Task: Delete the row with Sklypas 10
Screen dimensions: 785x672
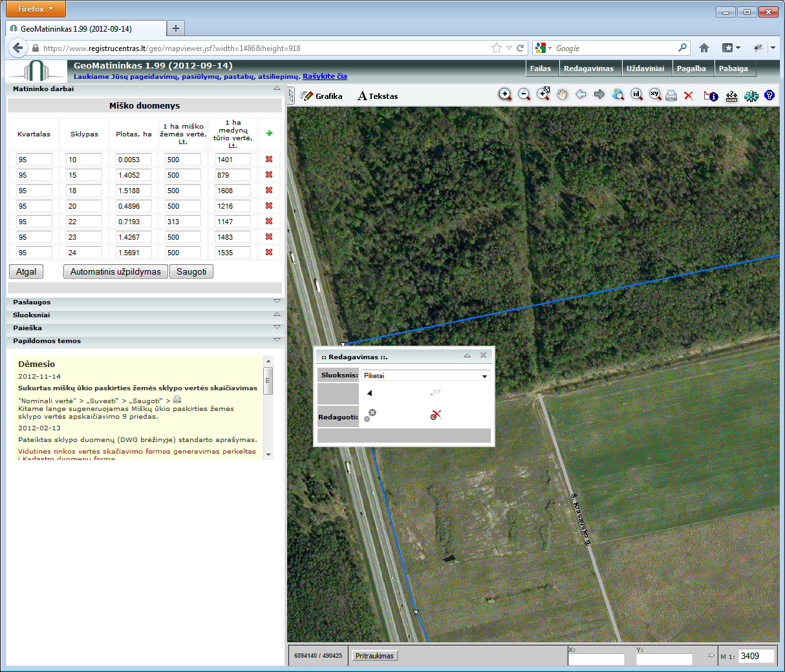Action: [x=269, y=159]
